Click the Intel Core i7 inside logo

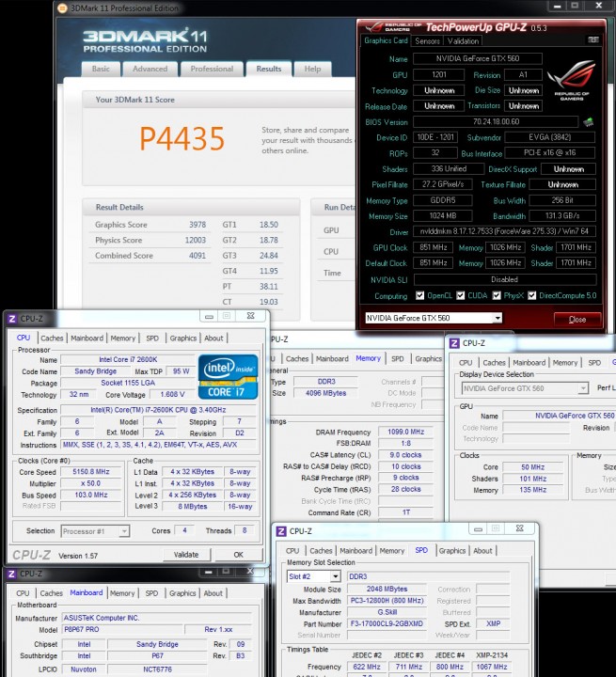coord(229,376)
